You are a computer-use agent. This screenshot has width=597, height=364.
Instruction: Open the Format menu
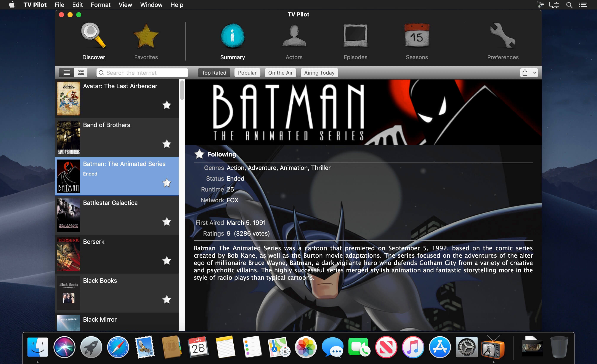[x=101, y=5]
